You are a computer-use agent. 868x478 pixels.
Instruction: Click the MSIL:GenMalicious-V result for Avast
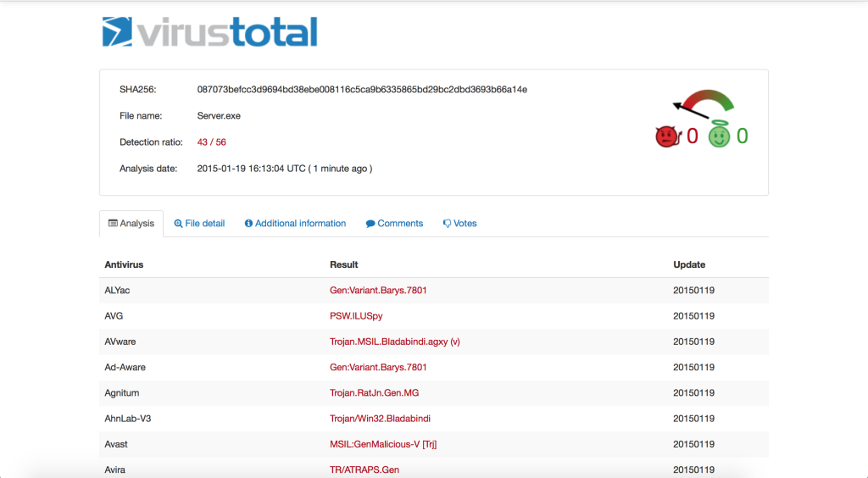[x=383, y=444]
